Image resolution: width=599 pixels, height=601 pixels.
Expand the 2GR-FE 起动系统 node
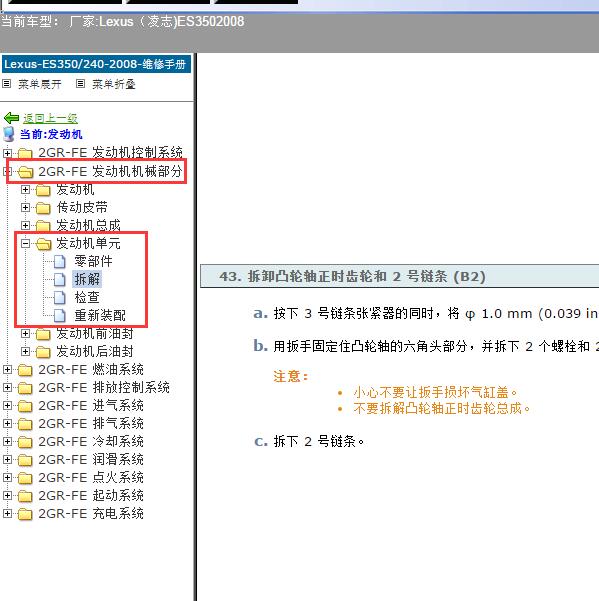coord(7,496)
